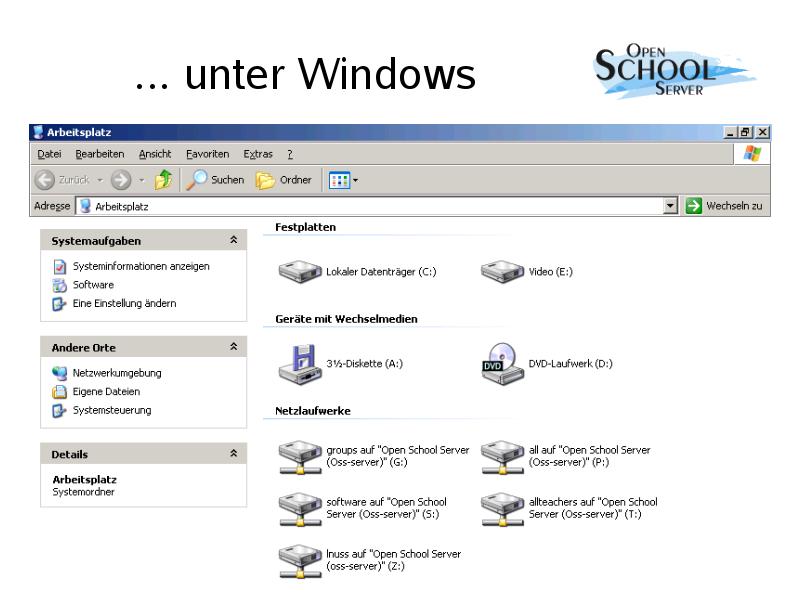This screenshot has width=800, height=600.
Task: Open the address bar dropdown arrow
Action: [x=671, y=206]
